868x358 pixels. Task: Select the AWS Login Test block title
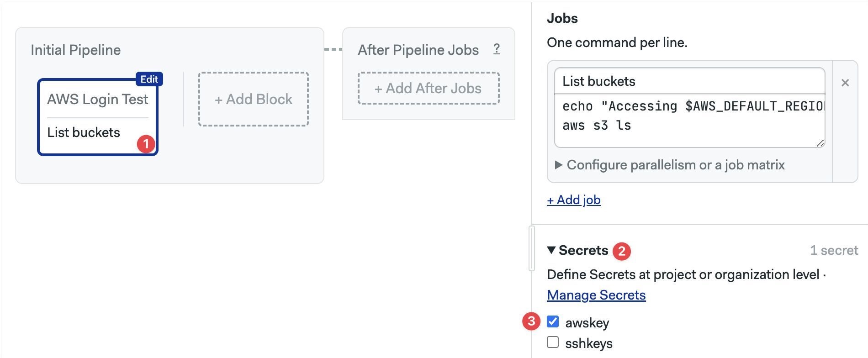pyautogui.click(x=98, y=99)
